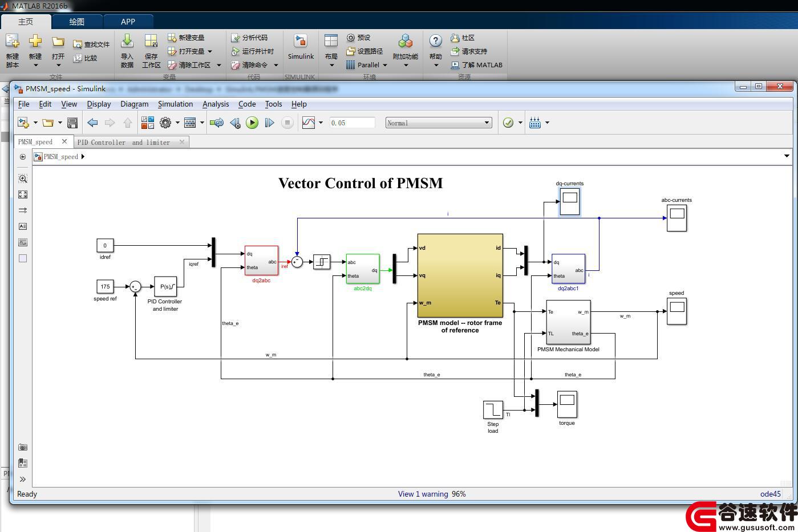Switch to the APP ribbon tab
798x532 pixels.
(128, 22)
